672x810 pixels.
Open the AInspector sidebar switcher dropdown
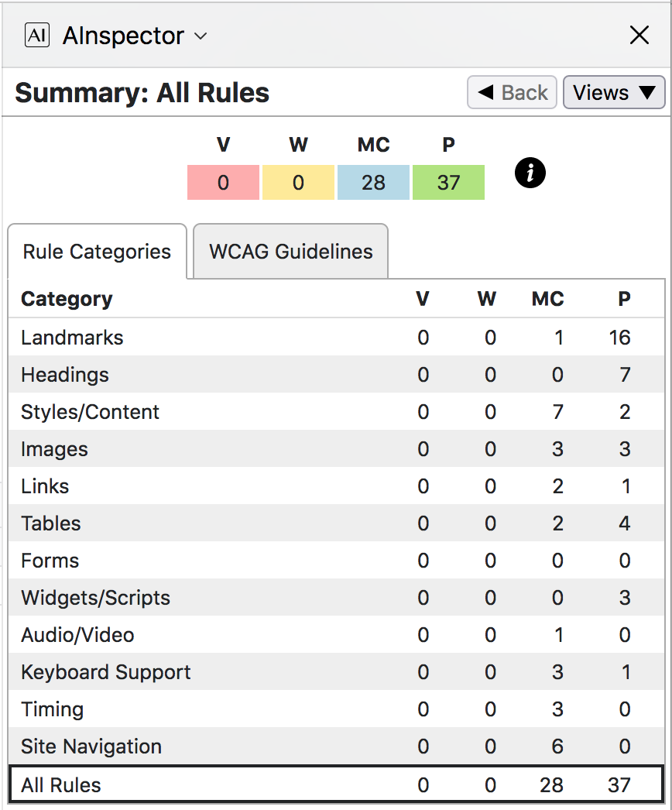coord(201,36)
